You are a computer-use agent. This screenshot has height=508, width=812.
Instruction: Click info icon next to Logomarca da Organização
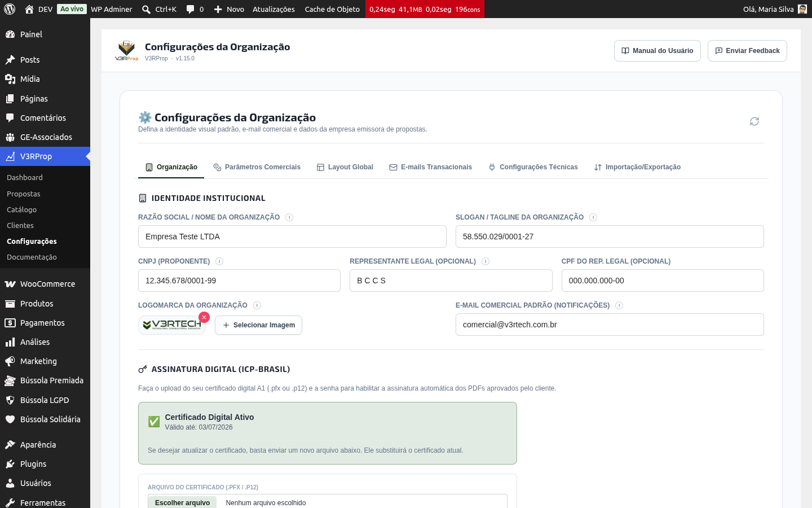click(x=257, y=305)
